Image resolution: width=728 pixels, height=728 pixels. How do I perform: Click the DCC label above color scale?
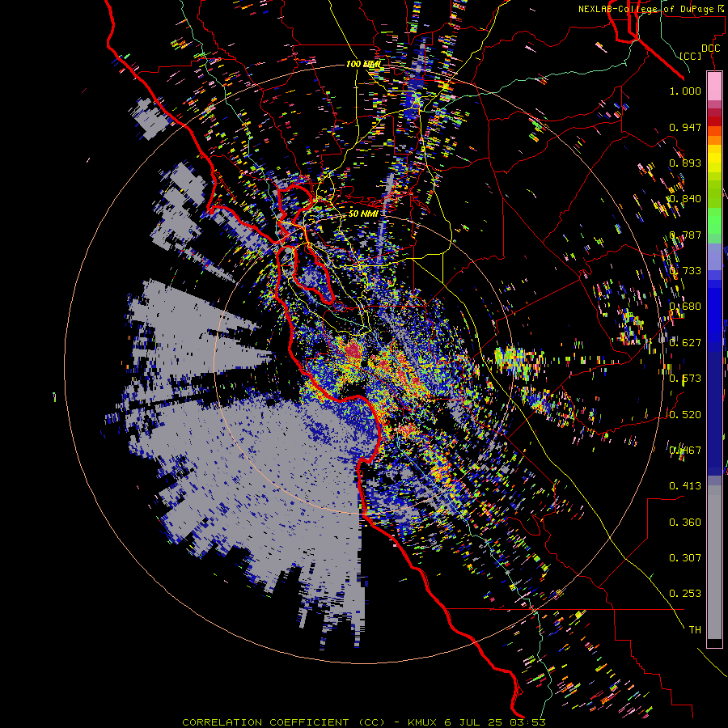pyautogui.click(x=710, y=49)
